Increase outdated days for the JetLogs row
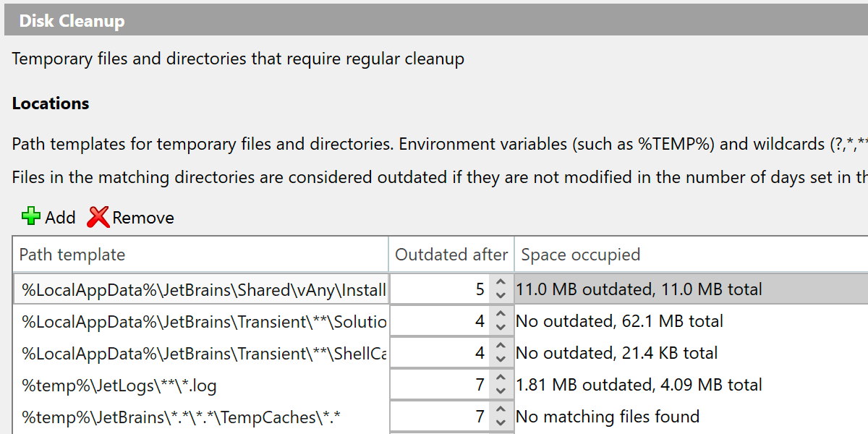Viewport: 868px width, 434px height. pos(500,378)
